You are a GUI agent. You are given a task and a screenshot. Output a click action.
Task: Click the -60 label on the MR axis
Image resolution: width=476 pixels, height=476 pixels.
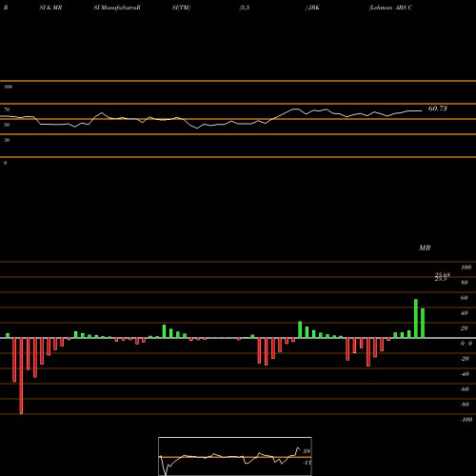click(465, 389)
